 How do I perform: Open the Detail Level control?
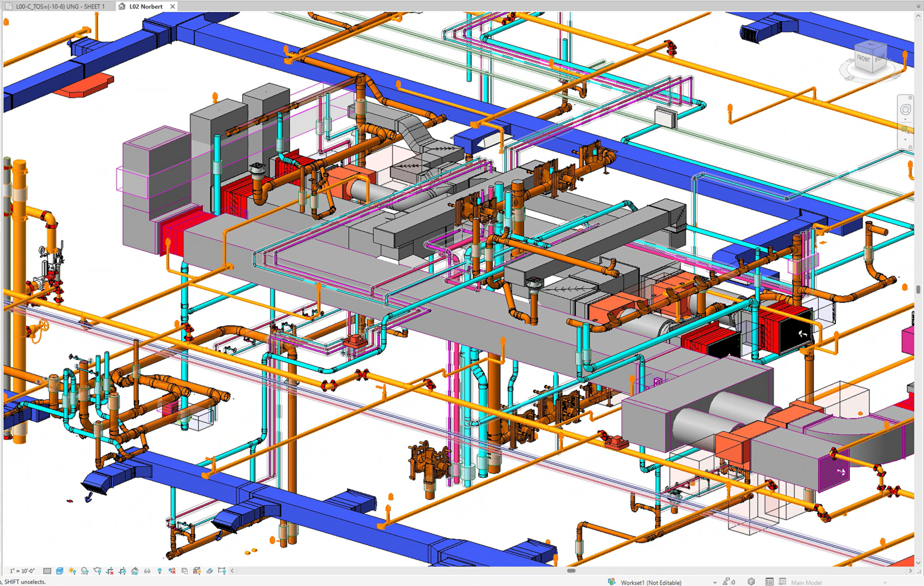(x=47, y=571)
